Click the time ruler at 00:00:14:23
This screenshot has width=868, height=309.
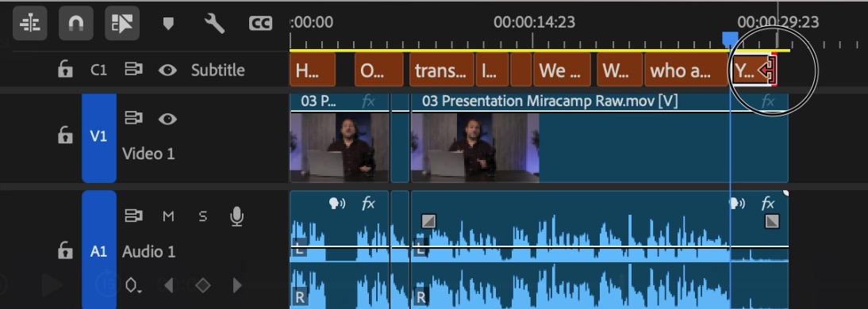pyautogui.click(x=534, y=22)
